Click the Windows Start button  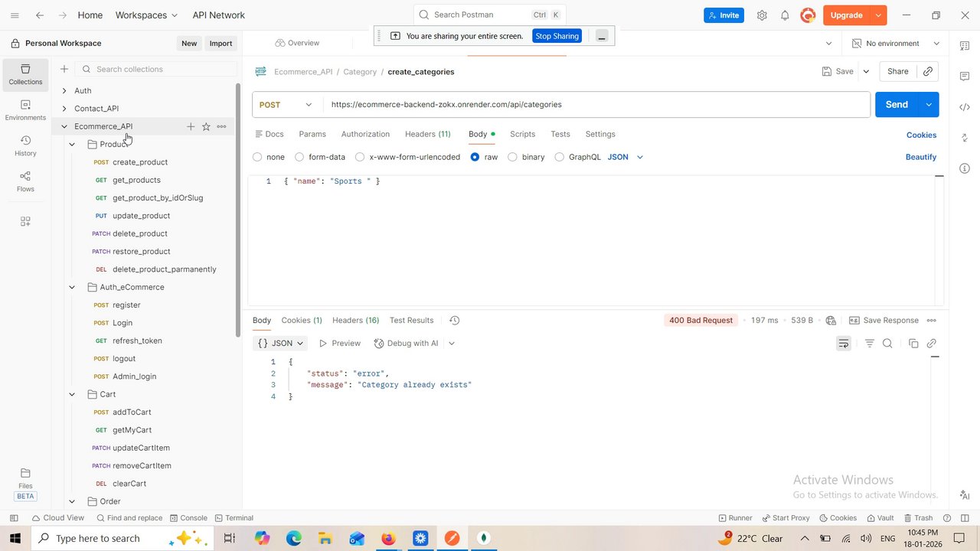(15, 539)
